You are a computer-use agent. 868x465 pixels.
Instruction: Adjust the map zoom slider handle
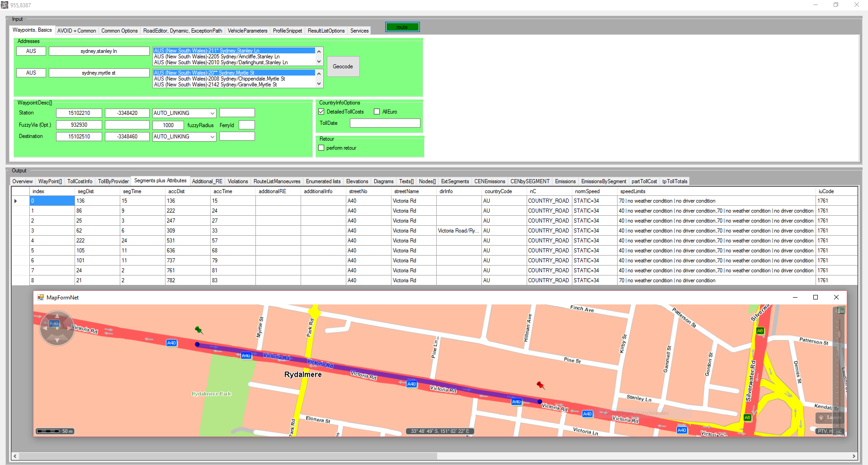[x=839, y=335]
